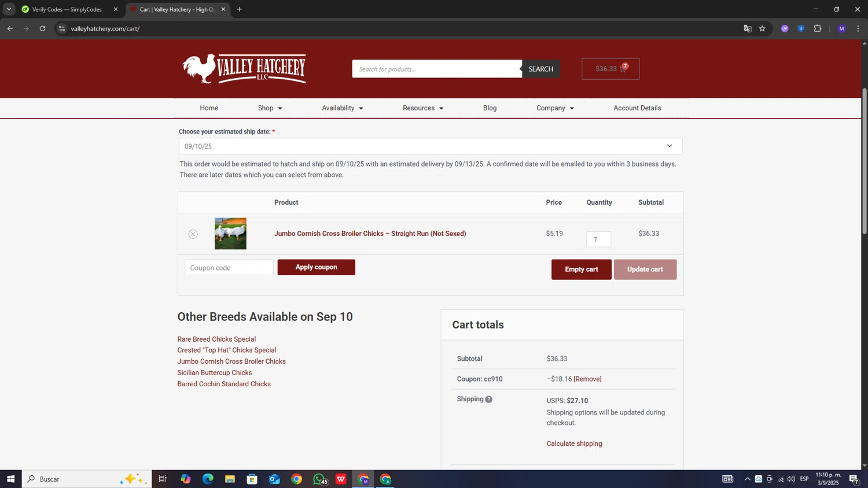The width and height of the screenshot is (868, 488).
Task: Open the browser extensions puzzle icon
Action: [x=818, y=28]
